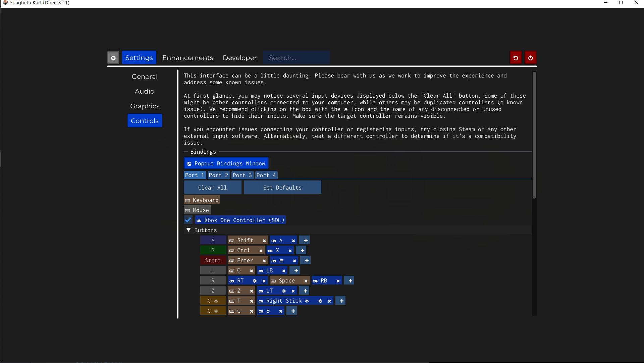Viewport: 644px width, 363px height.
Task: Click the red power quit icon
Action: pos(530,58)
